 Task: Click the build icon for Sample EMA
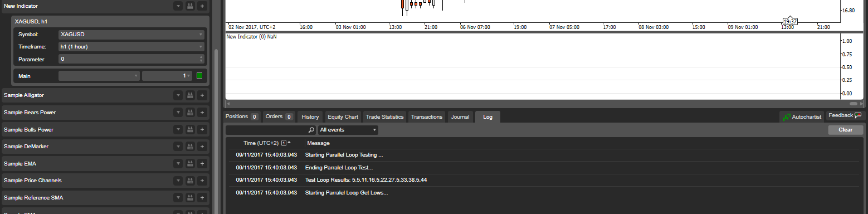pyautogui.click(x=190, y=164)
